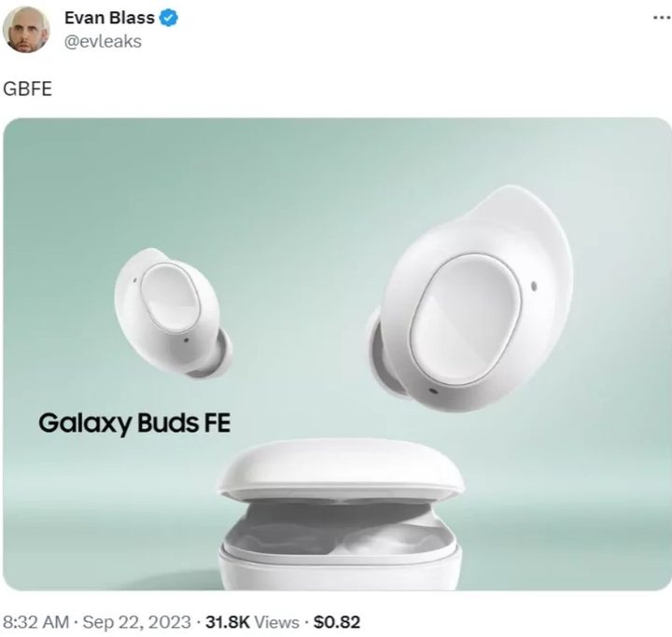Click the touchpad of the large earbud
This screenshot has width=672, height=637.
465,319
